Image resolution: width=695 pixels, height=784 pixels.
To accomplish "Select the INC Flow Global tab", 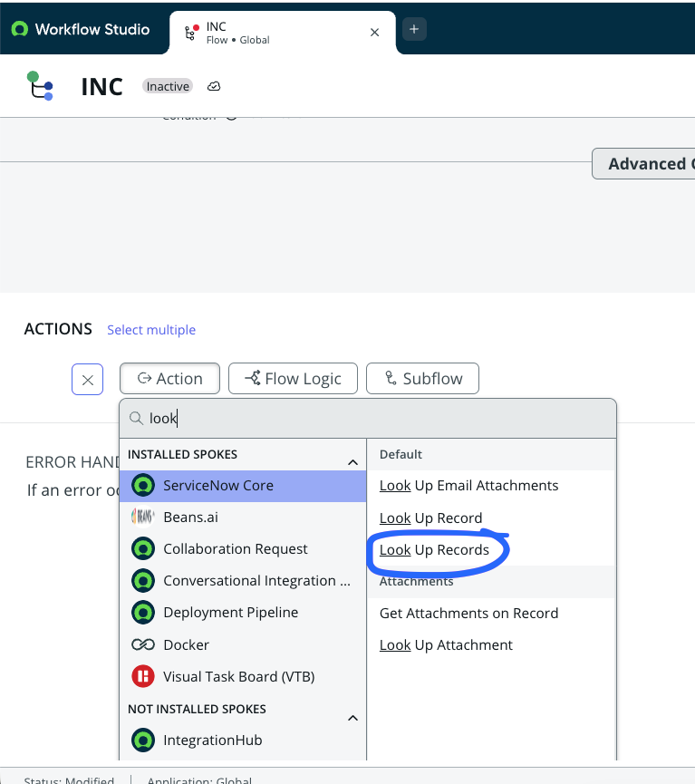I will coord(283,33).
